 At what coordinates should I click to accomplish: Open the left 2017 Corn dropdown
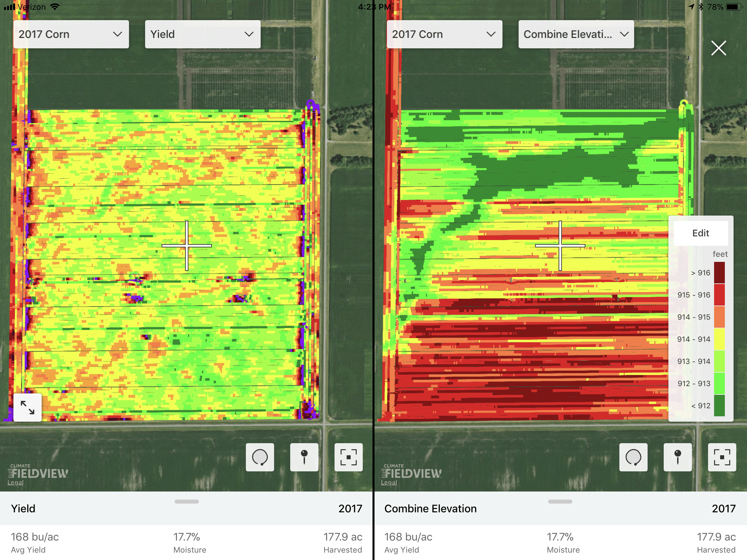[71, 34]
